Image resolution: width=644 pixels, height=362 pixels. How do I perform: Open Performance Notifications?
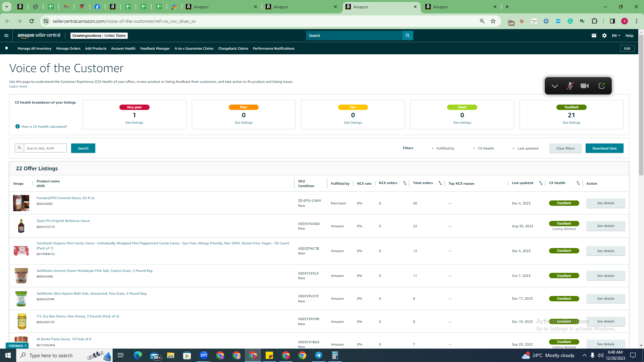pyautogui.click(x=274, y=48)
